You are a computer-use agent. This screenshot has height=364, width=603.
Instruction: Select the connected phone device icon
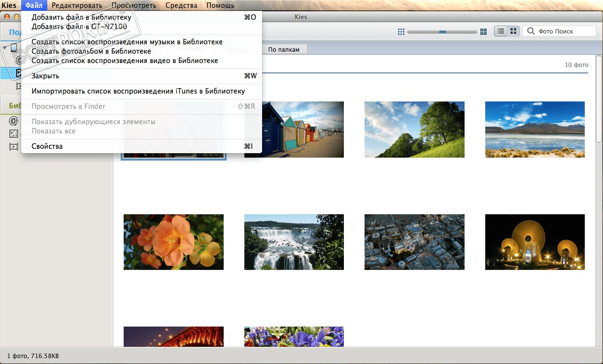14,48
